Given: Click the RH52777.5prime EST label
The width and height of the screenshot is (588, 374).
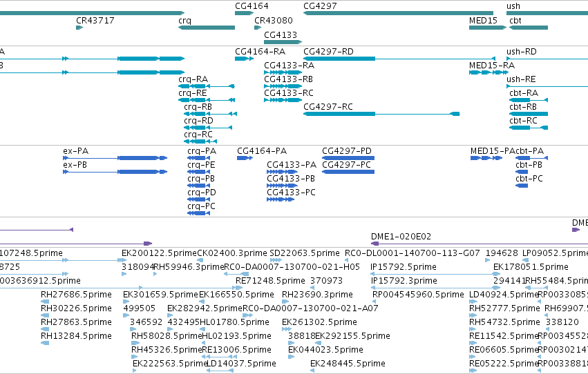Looking at the screenshot, I should (x=505, y=308).
